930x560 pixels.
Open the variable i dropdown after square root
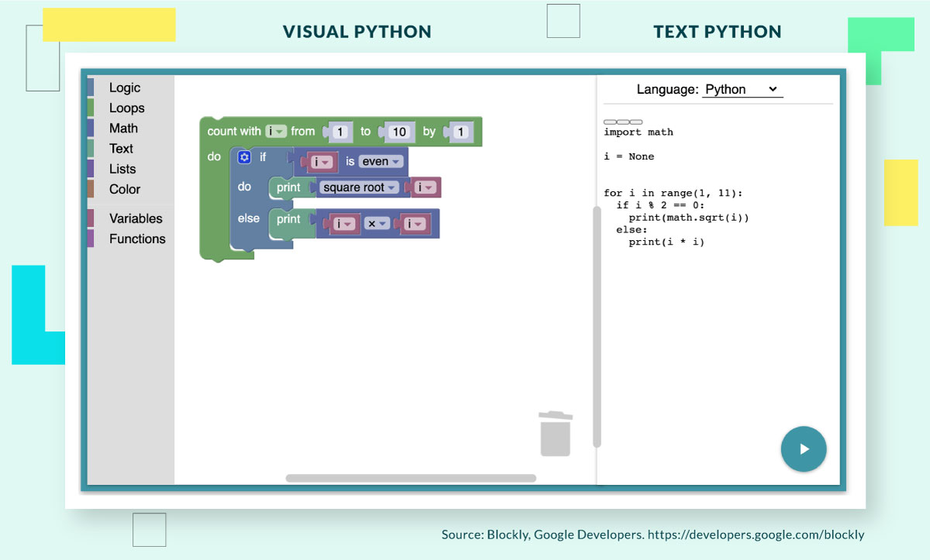[x=425, y=187]
